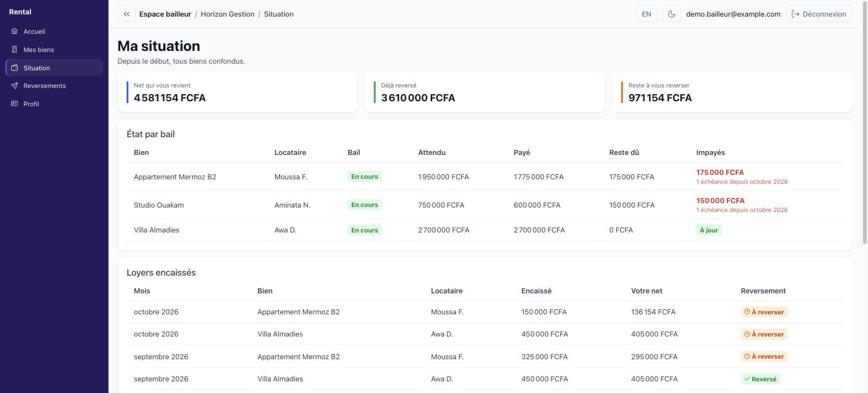Click the À reverser badge for septembre Mermoz B2

764,357
